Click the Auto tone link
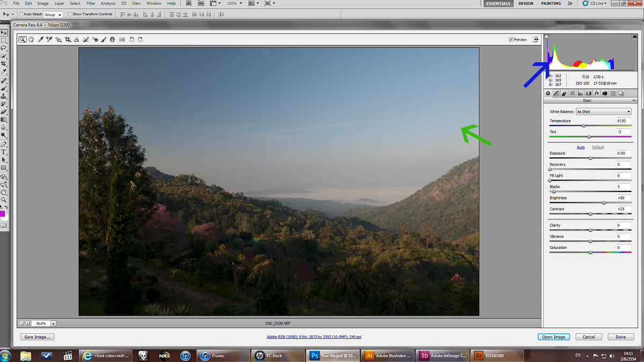The width and height of the screenshot is (644, 362). pos(581,147)
